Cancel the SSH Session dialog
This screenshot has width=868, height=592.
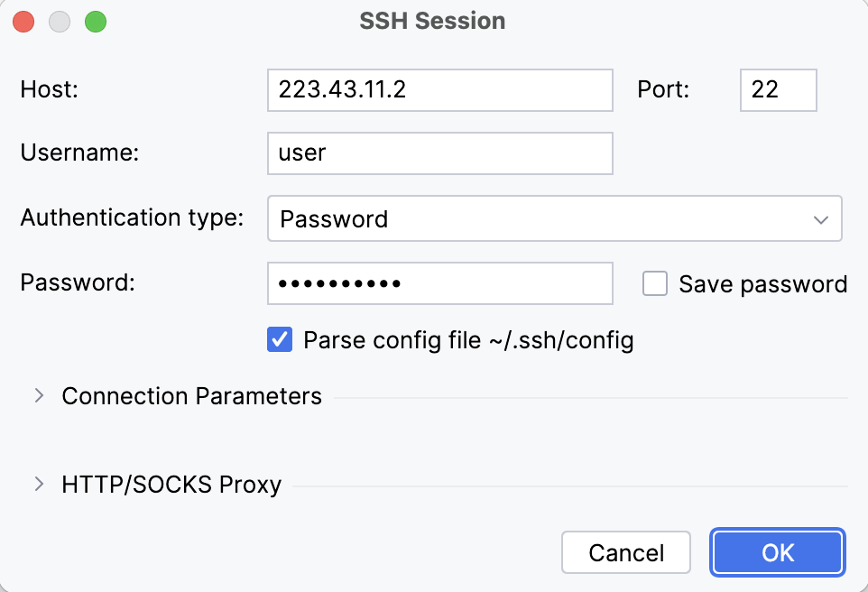pyautogui.click(x=625, y=552)
